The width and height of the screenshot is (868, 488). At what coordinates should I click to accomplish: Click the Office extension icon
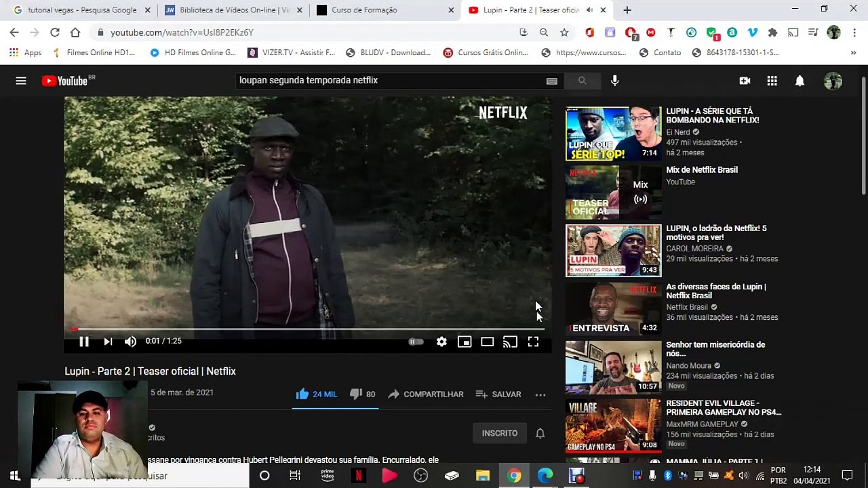(589, 33)
